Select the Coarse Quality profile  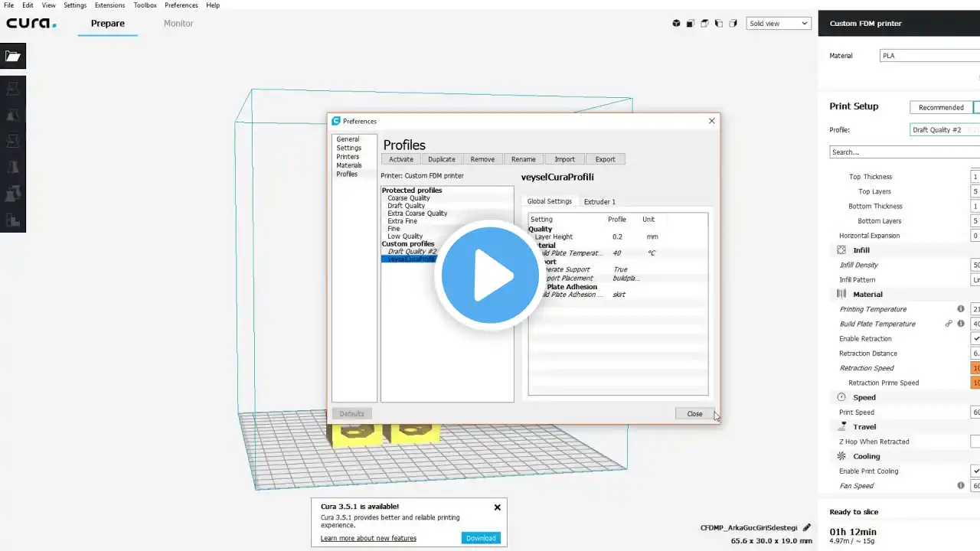(409, 198)
